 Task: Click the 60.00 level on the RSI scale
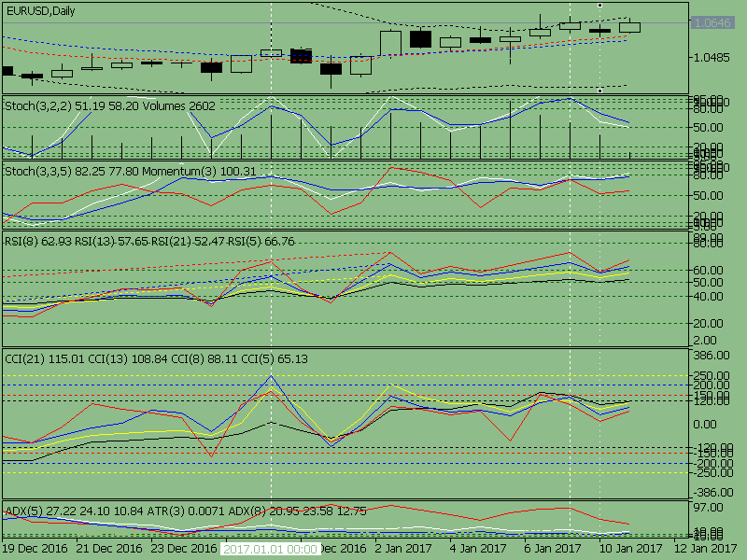click(708, 271)
